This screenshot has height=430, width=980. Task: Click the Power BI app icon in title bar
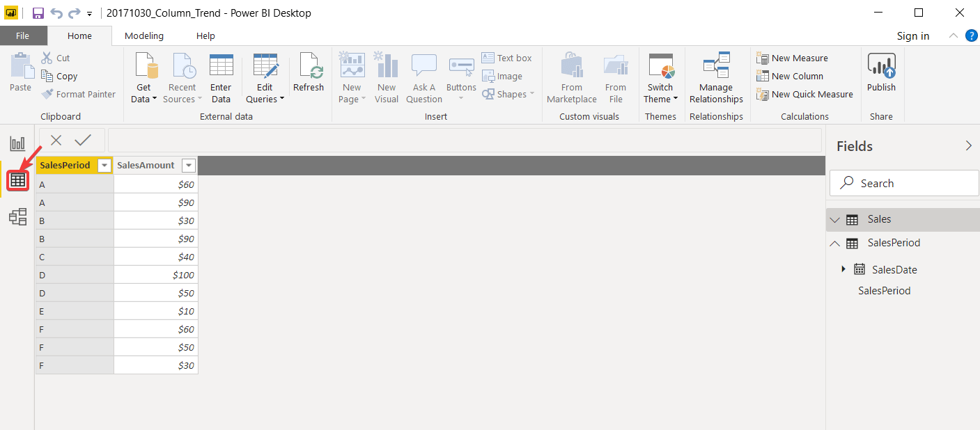click(11, 13)
